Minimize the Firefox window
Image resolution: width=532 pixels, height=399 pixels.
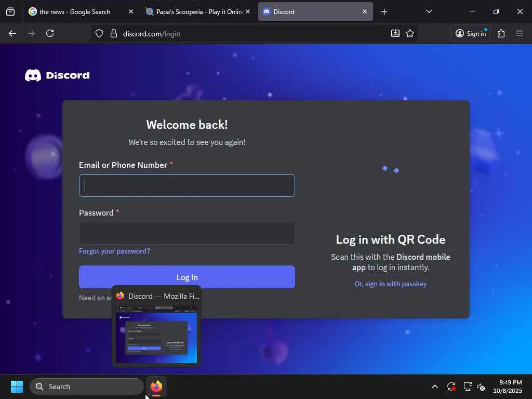(472, 11)
